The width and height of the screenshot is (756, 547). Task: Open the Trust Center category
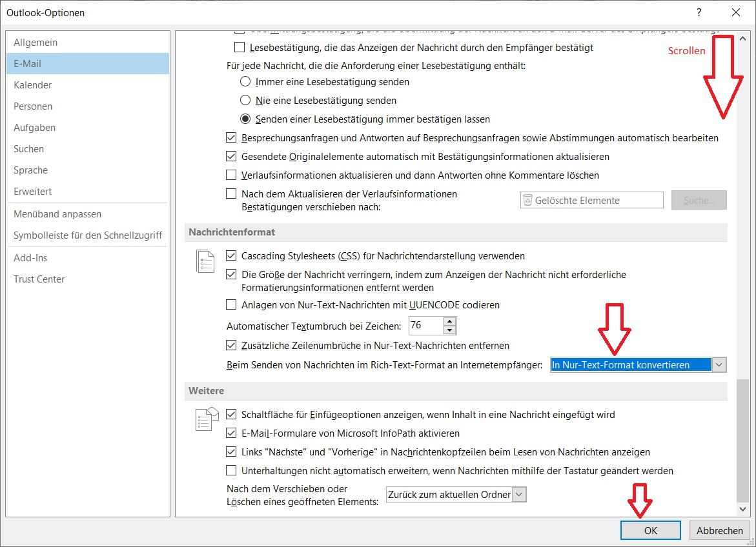(x=88, y=279)
